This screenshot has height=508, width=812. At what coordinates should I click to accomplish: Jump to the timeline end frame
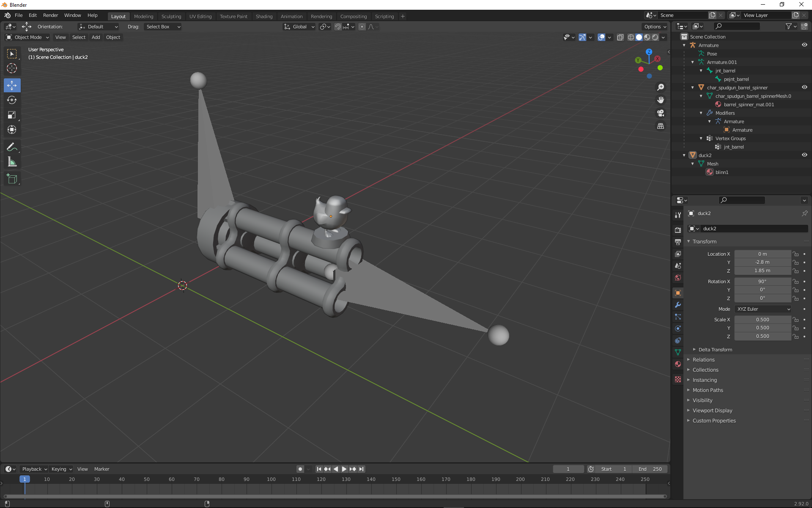coord(361,469)
